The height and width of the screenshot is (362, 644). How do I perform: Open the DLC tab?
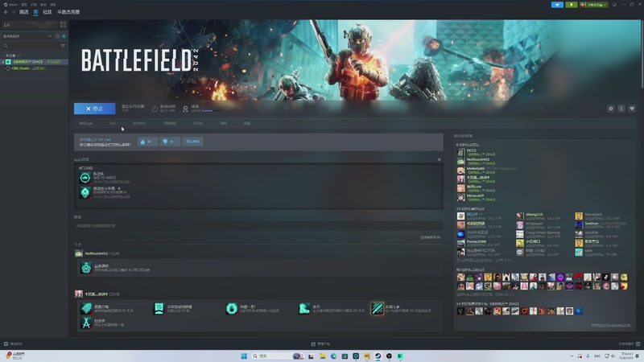coord(113,124)
